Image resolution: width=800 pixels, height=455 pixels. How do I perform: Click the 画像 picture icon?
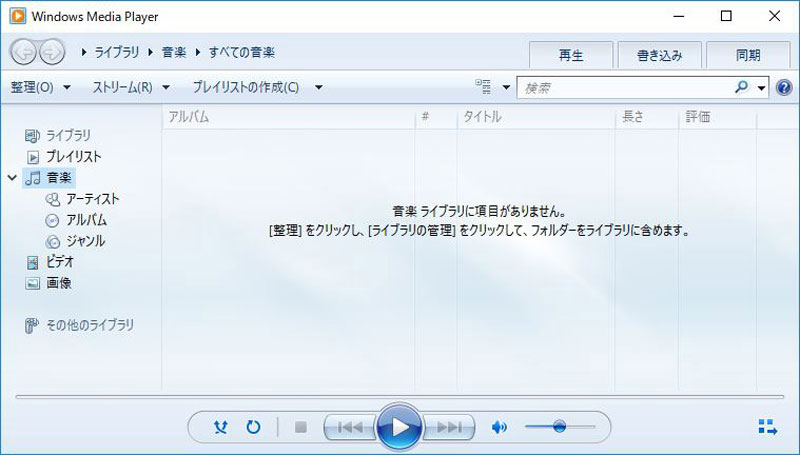point(33,284)
